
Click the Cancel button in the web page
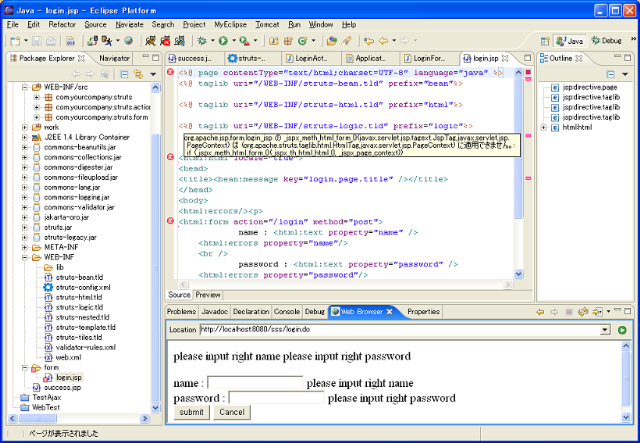pos(232,412)
